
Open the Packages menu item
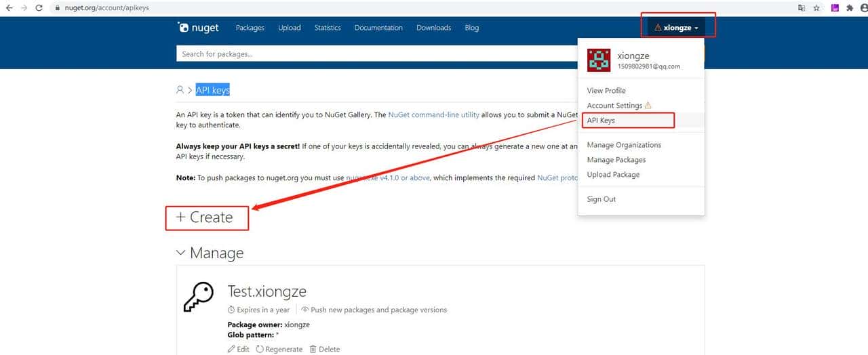point(250,28)
